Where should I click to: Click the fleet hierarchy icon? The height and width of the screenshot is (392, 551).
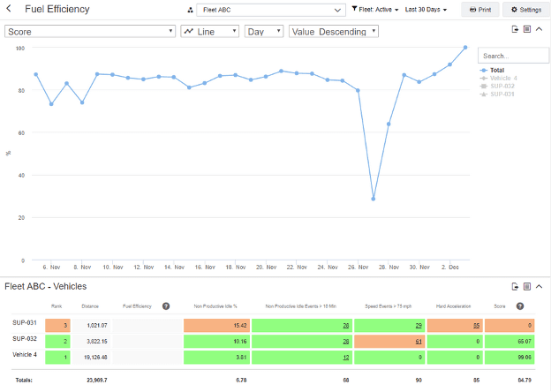189,10
